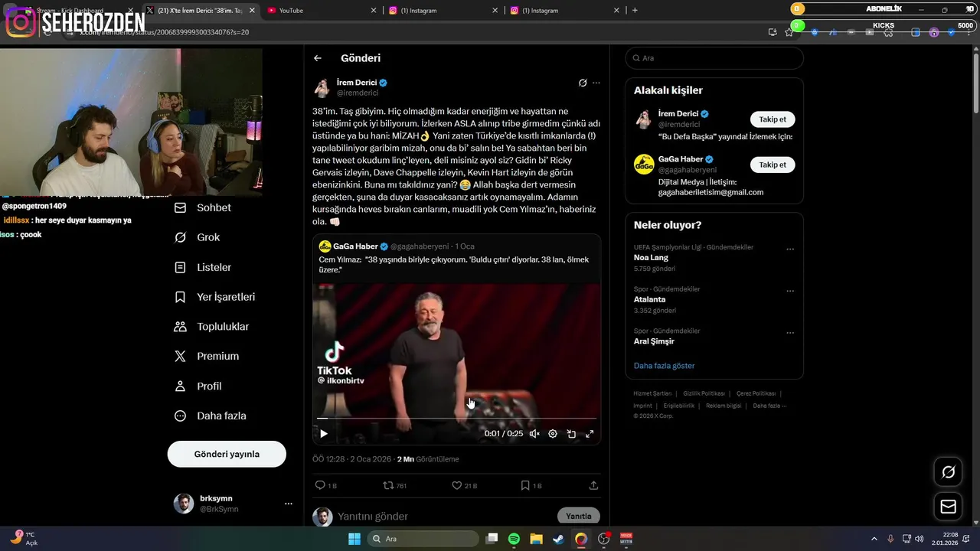Image resolution: width=980 pixels, height=551 pixels.
Task: Open brksymn account options dots
Action: [x=289, y=504]
